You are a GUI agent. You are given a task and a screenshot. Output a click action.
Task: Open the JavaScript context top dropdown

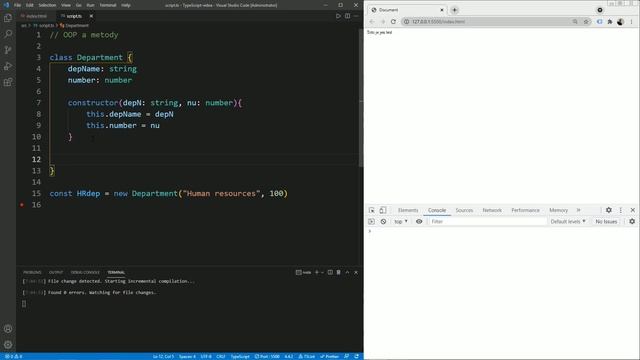401,222
